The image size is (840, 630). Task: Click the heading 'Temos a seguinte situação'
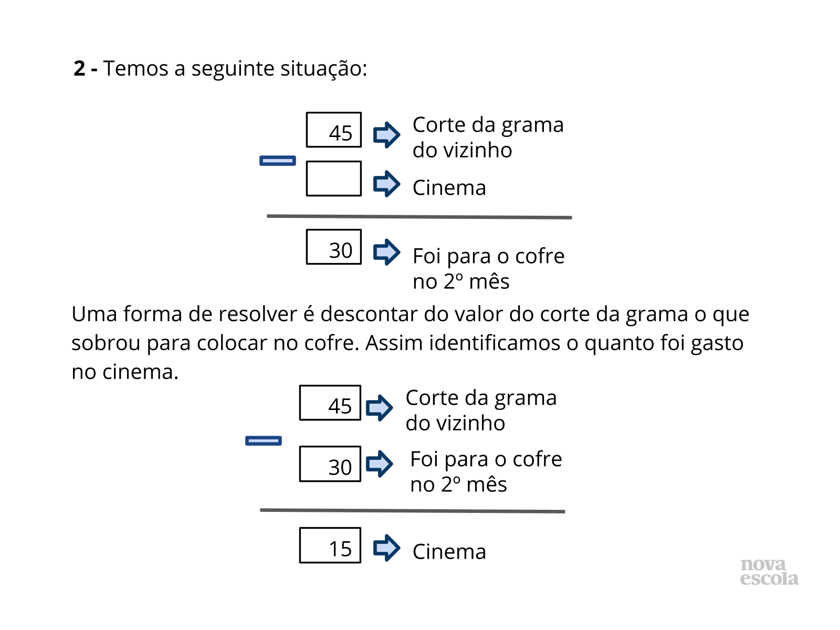tap(220, 69)
